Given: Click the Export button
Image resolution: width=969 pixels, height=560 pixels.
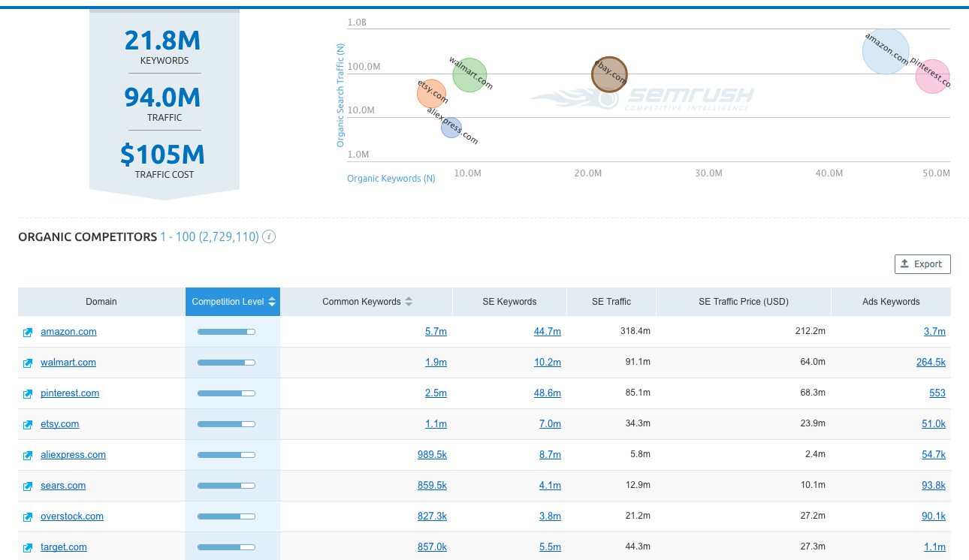Looking at the screenshot, I should pos(922,264).
